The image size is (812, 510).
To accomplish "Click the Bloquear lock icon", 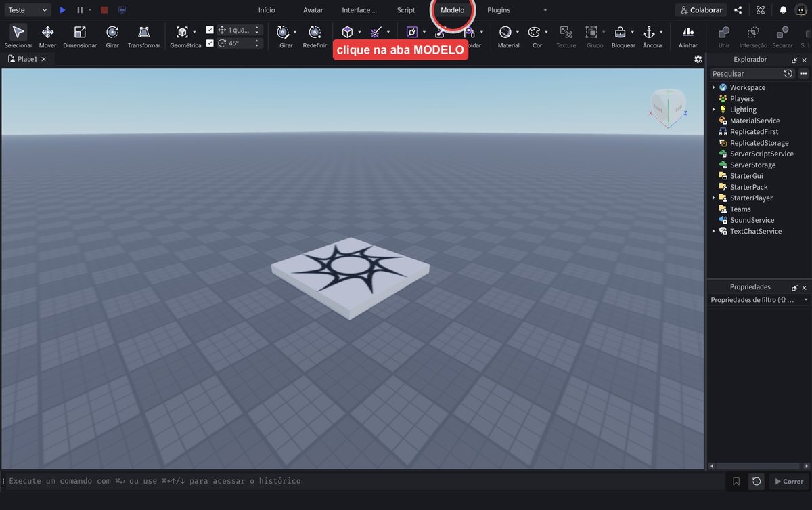I will (x=620, y=32).
